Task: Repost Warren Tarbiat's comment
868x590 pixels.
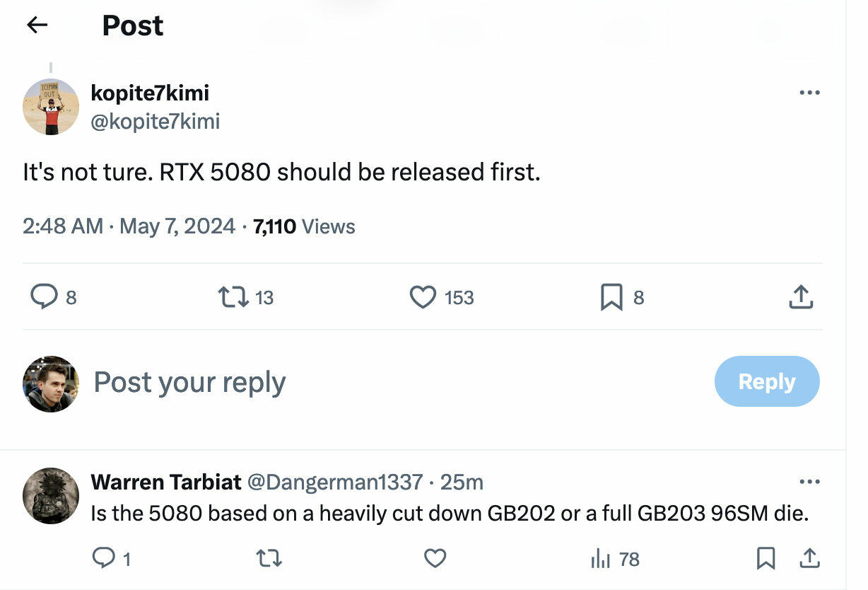Action: click(269, 559)
